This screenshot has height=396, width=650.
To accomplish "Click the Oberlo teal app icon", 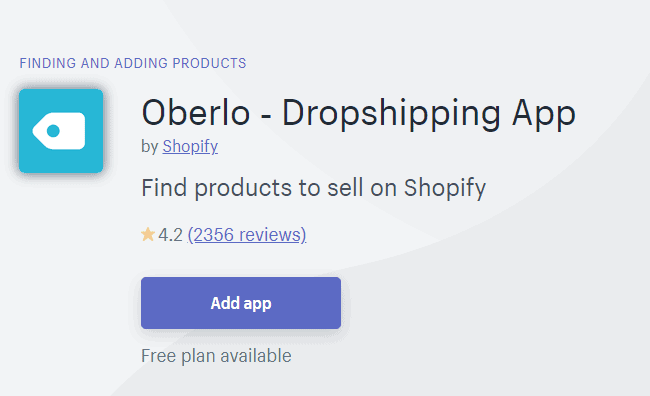I will [61, 131].
